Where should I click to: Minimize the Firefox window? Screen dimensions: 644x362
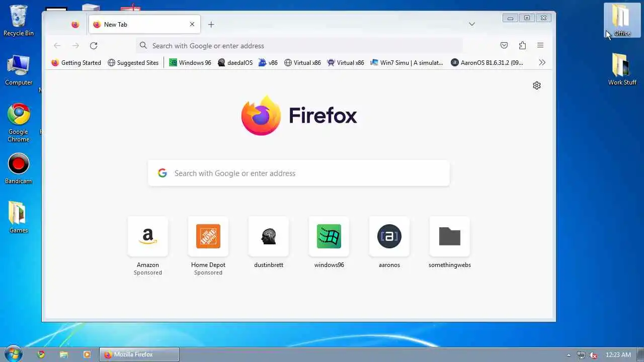click(510, 18)
